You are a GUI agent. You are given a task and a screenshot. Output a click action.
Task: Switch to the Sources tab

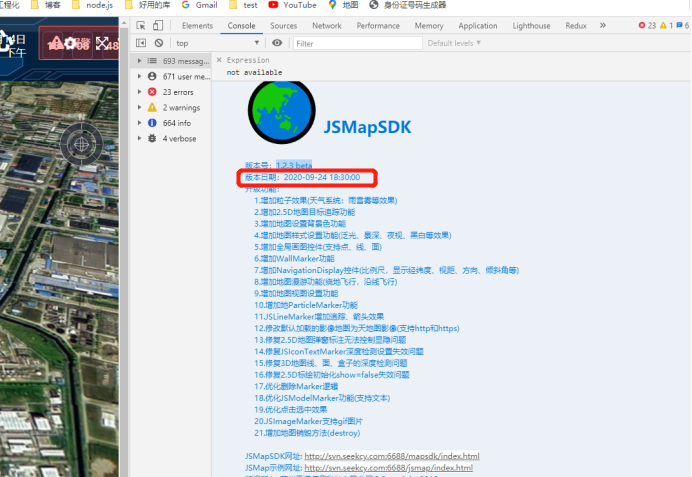point(283,26)
